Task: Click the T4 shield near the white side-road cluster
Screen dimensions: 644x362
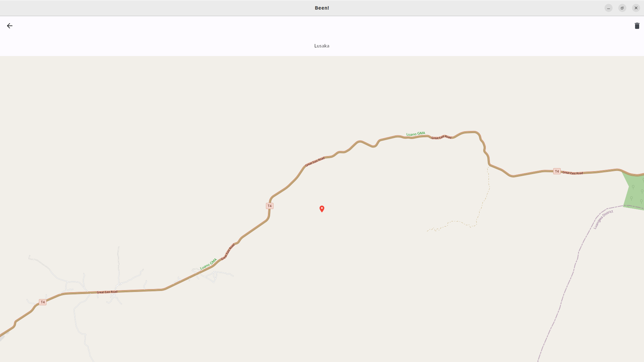Action: coord(43,302)
